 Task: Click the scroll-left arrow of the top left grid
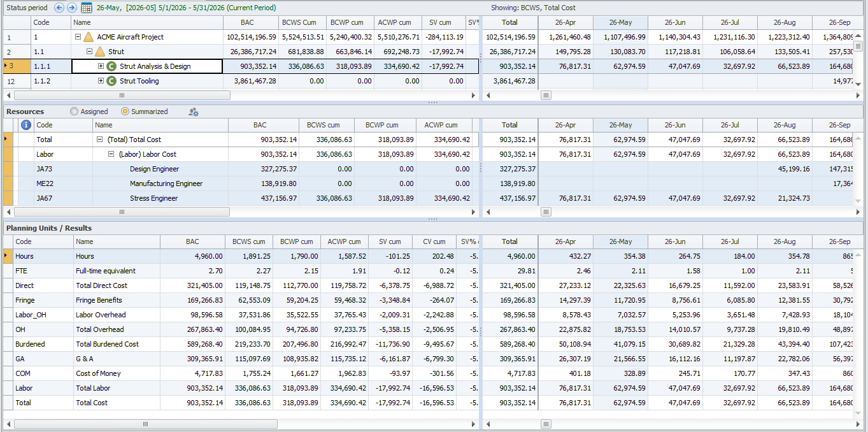(x=8, y=95)
